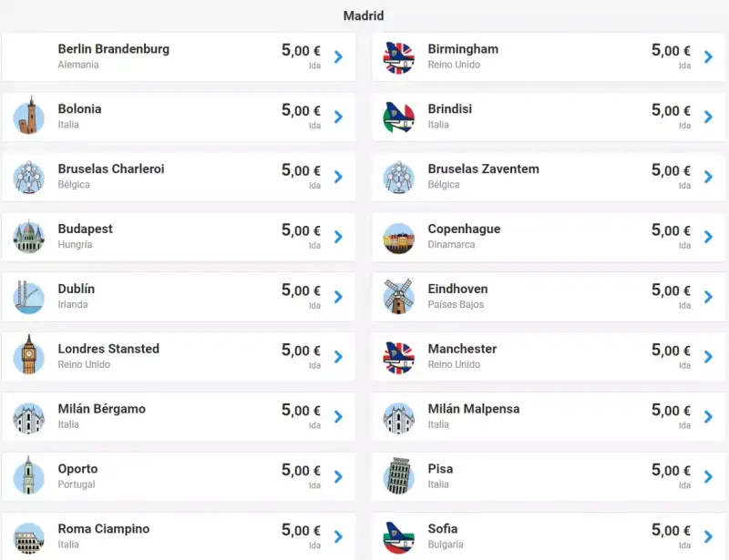Click the Copenhague colorful houses icon

[x=398, y=238]
